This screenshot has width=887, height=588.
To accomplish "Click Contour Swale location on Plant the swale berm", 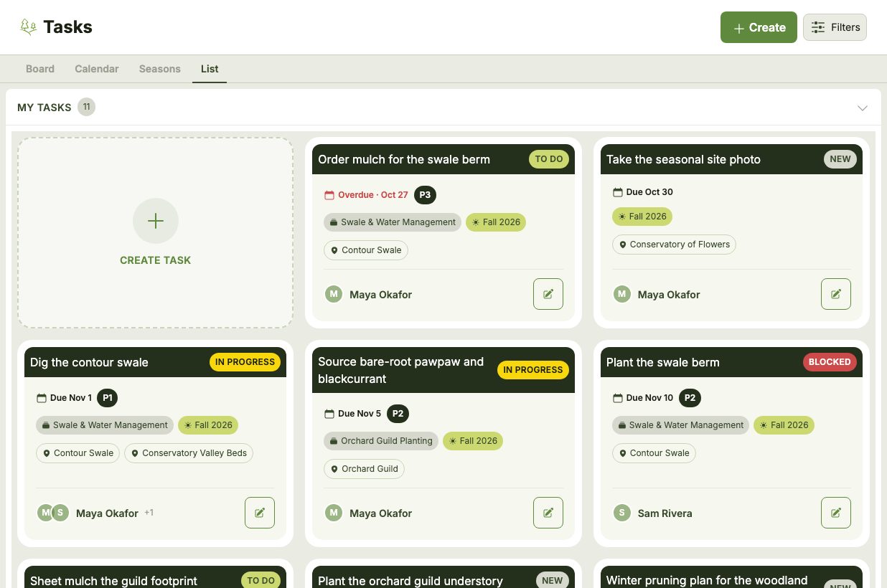I will (x=654, y=453).
